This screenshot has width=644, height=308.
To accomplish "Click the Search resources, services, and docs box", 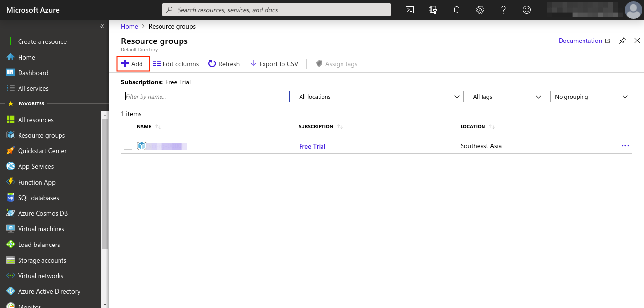I will [276, 10].
